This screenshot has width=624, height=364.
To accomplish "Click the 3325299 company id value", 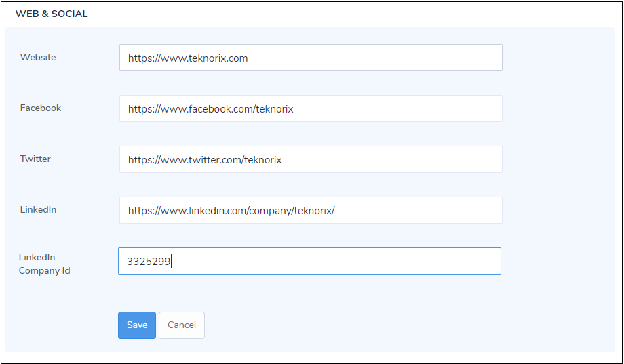I will [149, 261].
